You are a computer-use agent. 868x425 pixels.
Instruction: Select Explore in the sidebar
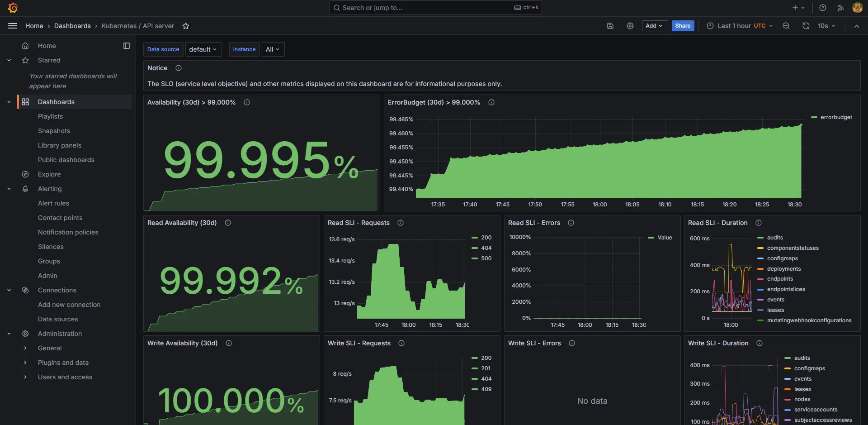tap(49, 174)
